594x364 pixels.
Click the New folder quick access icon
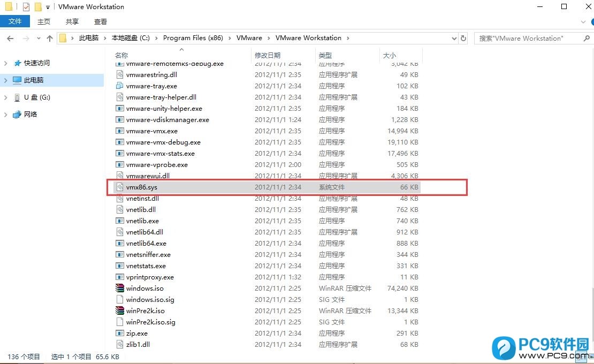38,7
